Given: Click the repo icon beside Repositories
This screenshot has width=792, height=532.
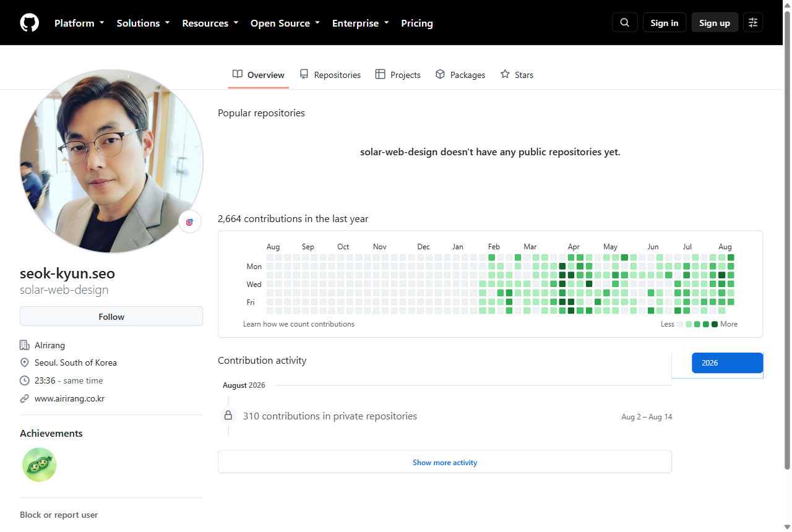Looking at the screenshot, I should tap(304, 74).
